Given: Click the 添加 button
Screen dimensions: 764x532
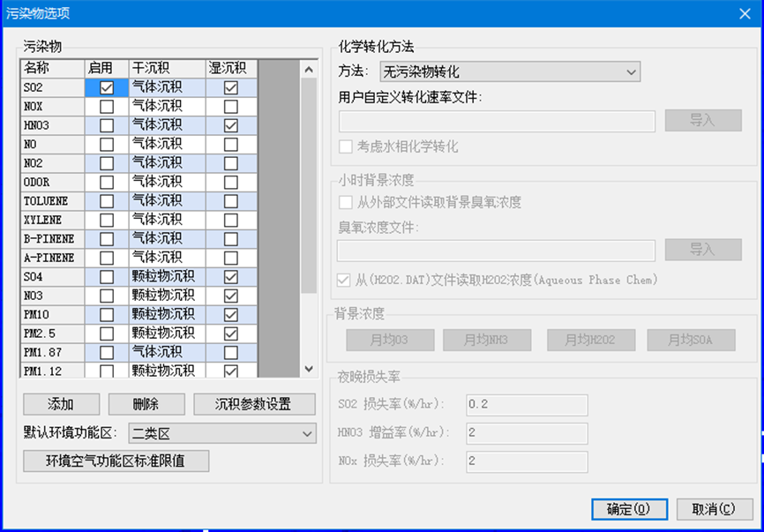Looking at the screenshot, I should point(61,404).
